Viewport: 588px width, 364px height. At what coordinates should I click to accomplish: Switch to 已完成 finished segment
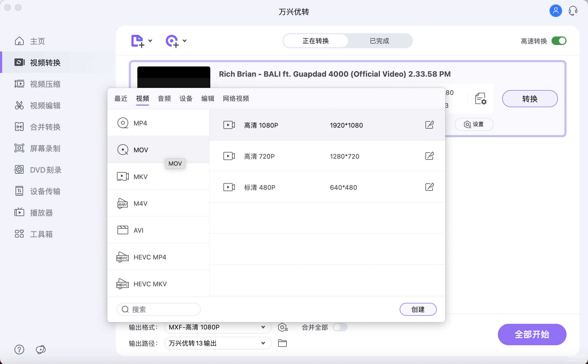point(379,41)
